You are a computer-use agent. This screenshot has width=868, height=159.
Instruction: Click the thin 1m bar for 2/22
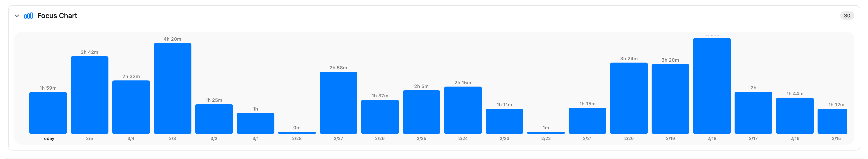[x=546, y=133]
